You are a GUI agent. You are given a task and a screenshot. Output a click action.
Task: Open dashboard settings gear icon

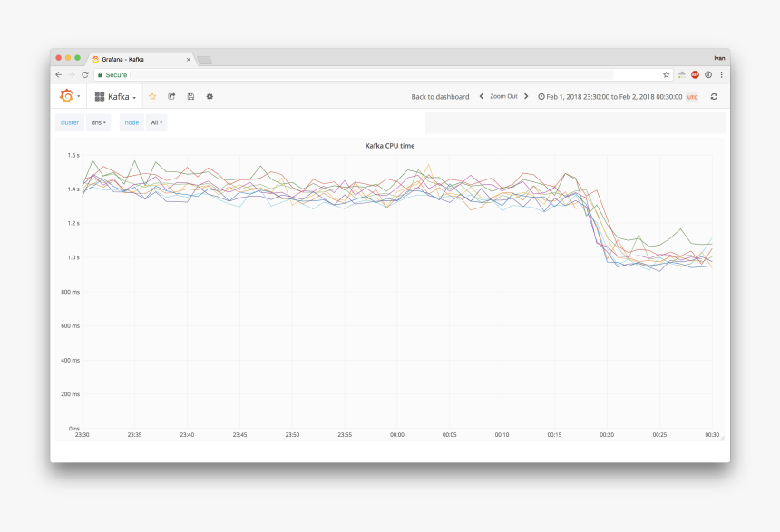tap(210, 96)
